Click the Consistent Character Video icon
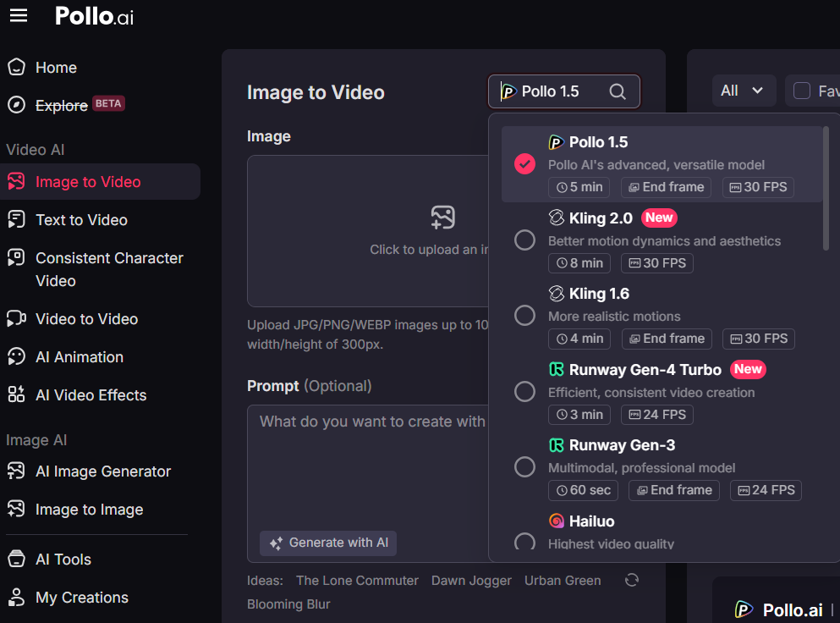This screenshot has width=840, height=623. 17,258
